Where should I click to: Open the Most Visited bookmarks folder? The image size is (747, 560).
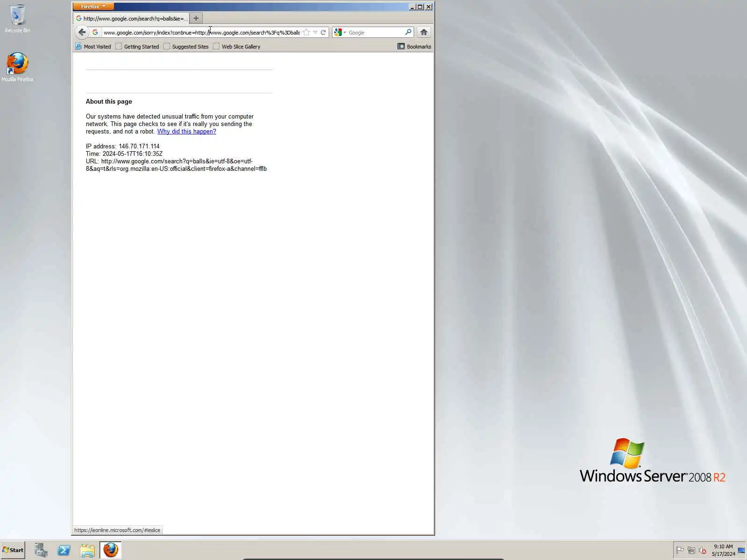[93, 47]
